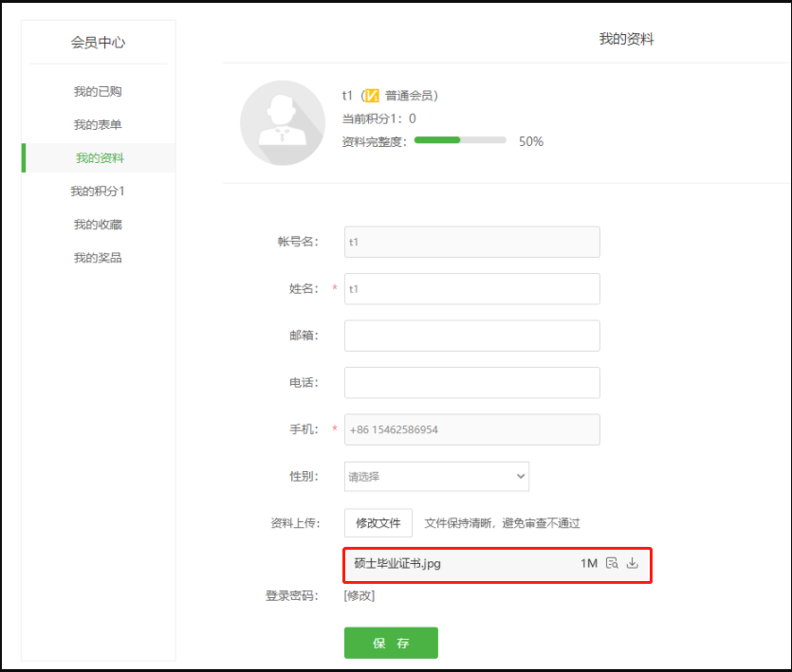Open the 我的积分1 sidebar page
The width and height of the screenshot is (792, 672).
(98, 191)
